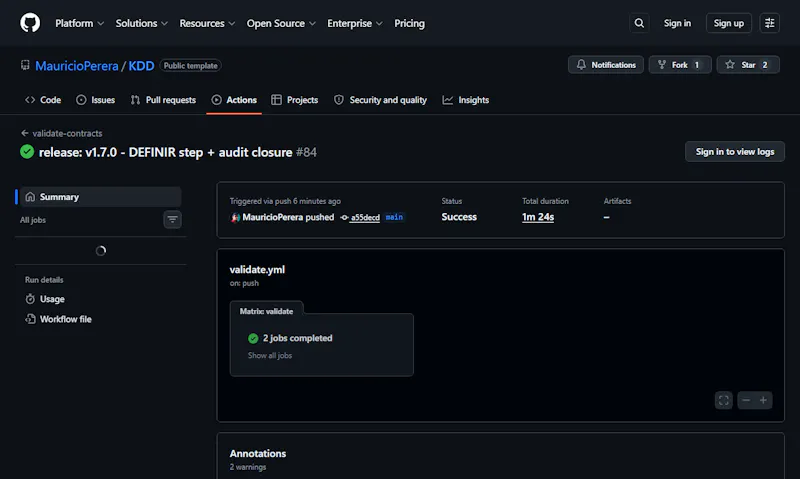This screenshot has width=800, height=479.
Task: Click Sign in to view logs
Action: pos(735,152)
